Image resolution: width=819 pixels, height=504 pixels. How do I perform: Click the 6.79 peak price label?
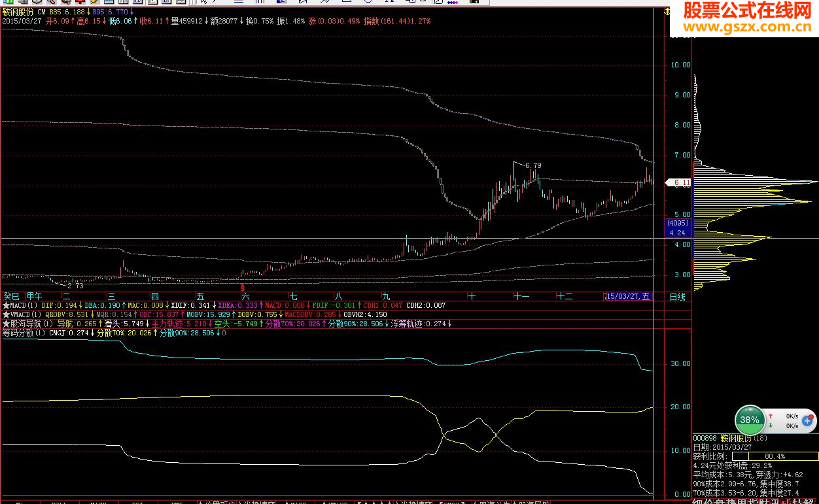click(x=534, y=166)
